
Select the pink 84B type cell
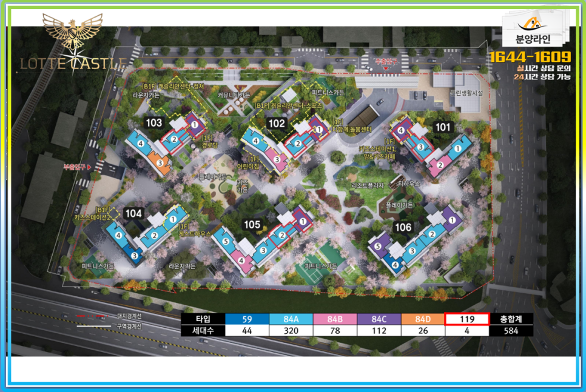335,319
